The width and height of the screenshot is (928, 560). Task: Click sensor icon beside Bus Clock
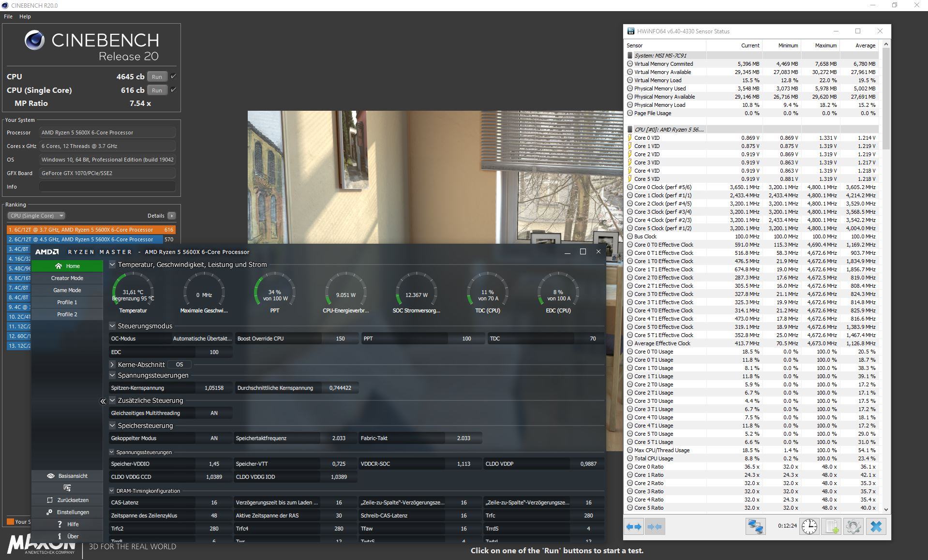pyautogui.click(x=630, y=236)
